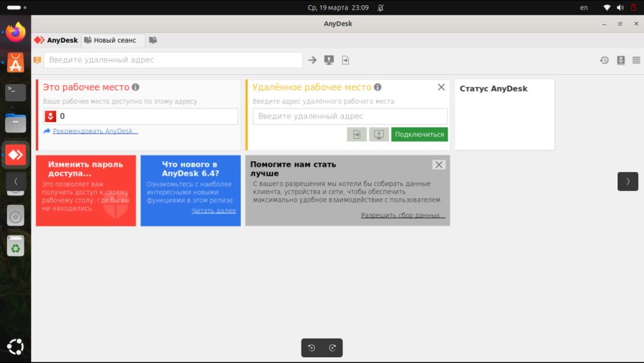Open Files manager from the dock

point(15,123)
